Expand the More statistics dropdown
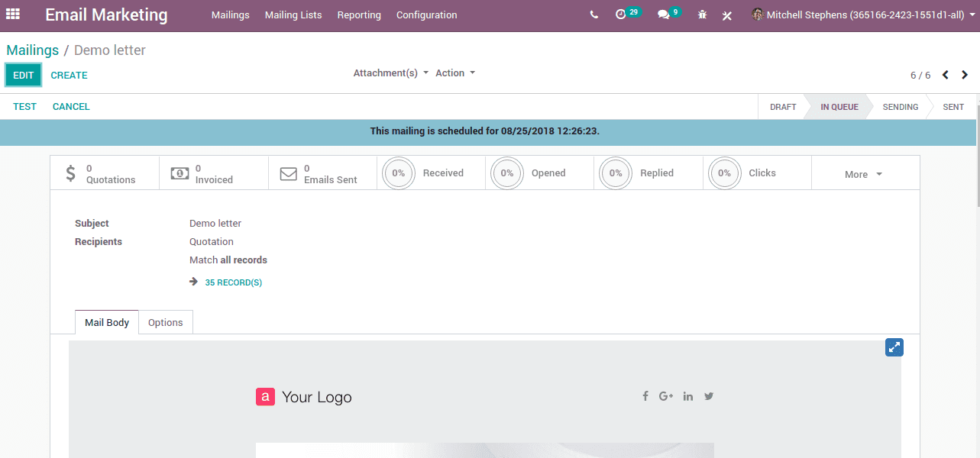The width and height of the screenshot is (980, 458). pos(862,174)
